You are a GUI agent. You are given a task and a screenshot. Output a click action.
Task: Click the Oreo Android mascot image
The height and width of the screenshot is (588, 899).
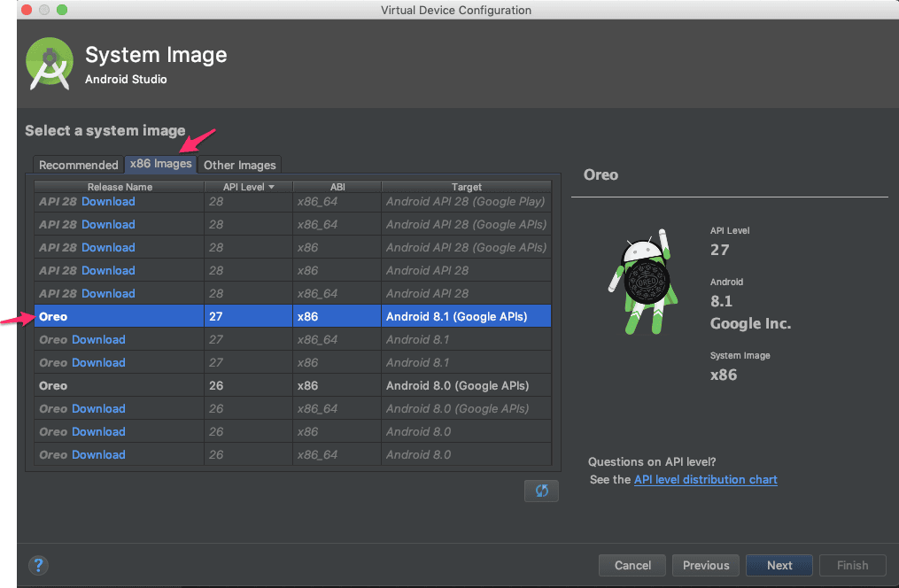(x=643, y=282)
